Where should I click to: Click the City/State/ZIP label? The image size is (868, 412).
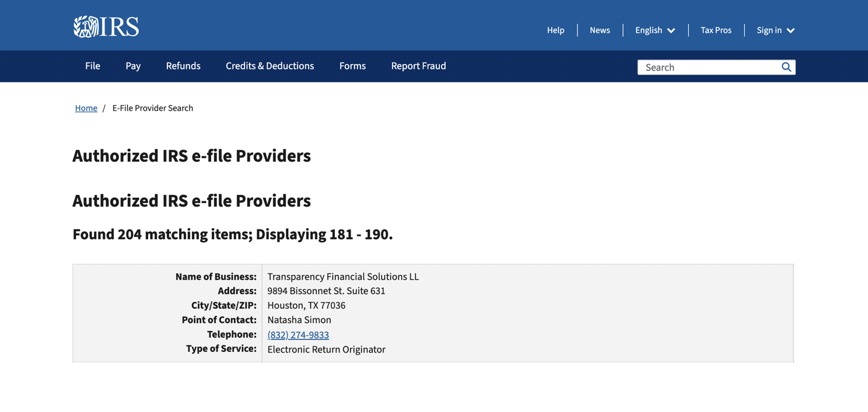[x=223, y=305]
